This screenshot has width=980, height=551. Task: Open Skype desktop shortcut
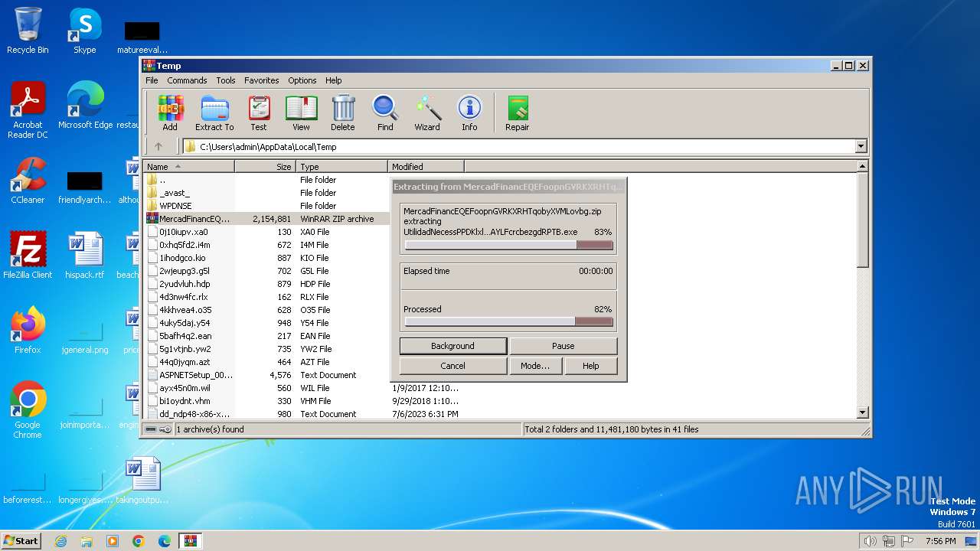click(x=84, y=31)
